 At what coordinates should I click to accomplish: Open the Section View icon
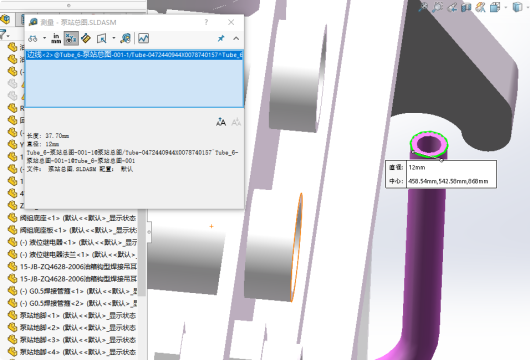(466, 7)
